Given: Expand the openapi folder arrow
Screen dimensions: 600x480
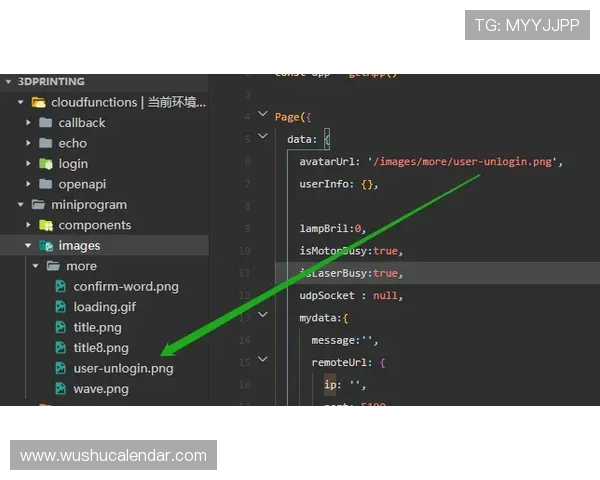Looking at the screenshot, I should point(29,184).
